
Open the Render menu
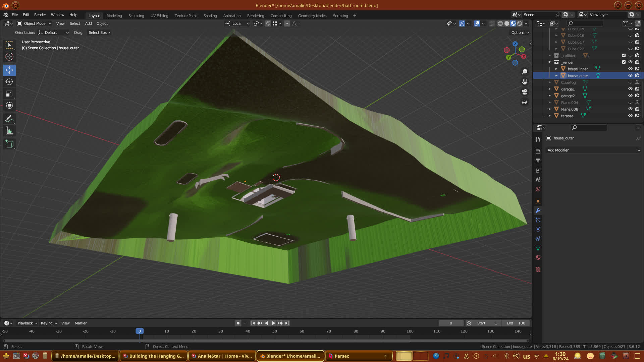click(40, 15)
